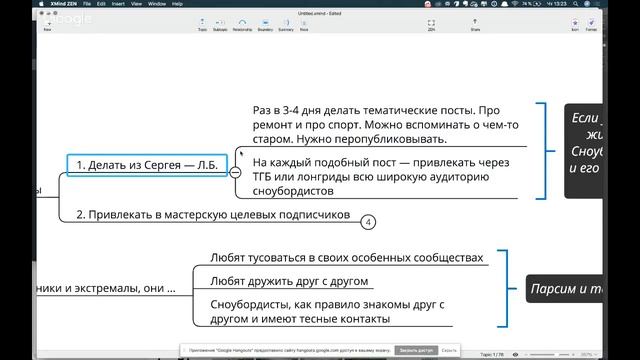Click the zoom out minus button

coord(526,355)
